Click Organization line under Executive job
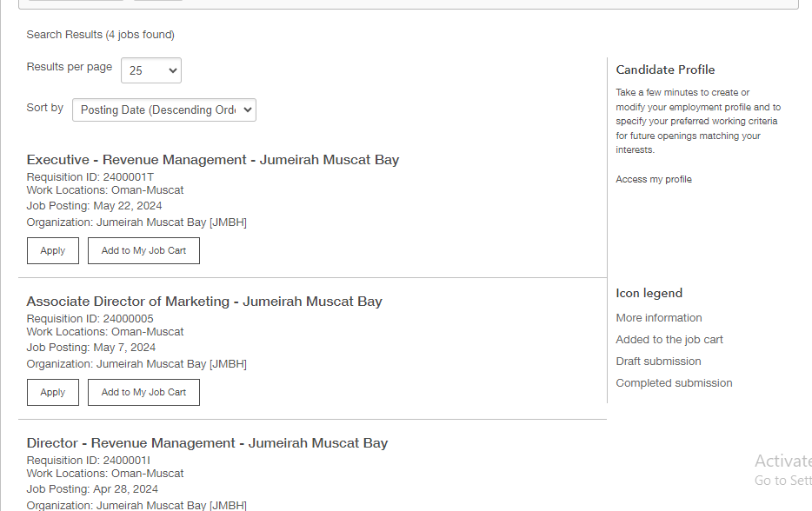This screenshot has width=812, height=511. 136,222
